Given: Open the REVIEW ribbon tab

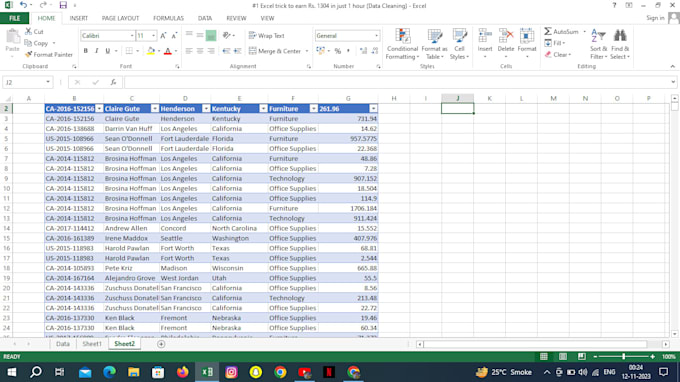Looking at the screenshot, I should 236,18.
